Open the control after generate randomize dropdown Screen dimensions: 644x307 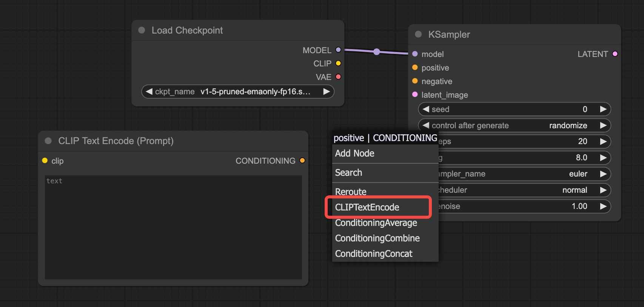(515, 125)
